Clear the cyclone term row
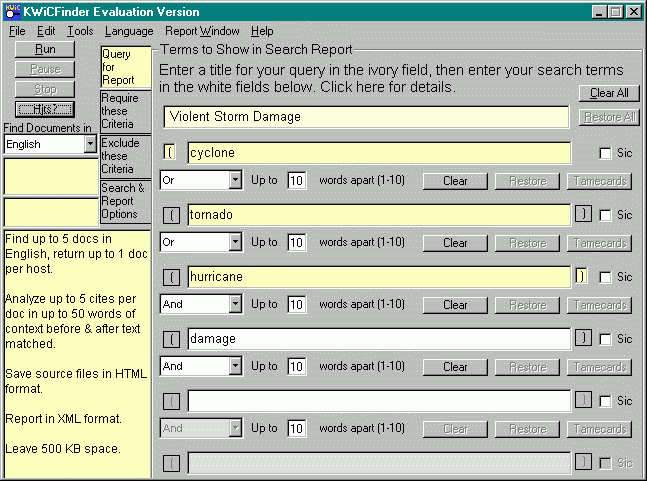 point(455,181)
